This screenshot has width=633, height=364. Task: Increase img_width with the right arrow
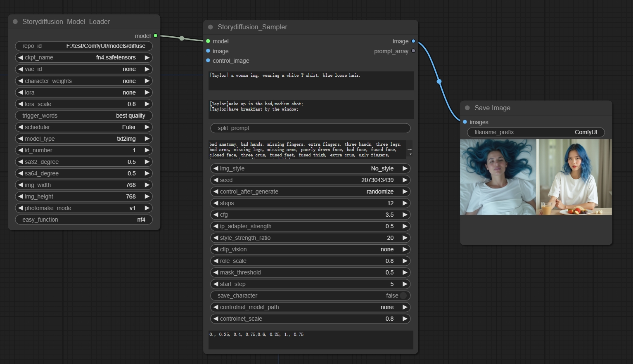click(x=147, y=185)
